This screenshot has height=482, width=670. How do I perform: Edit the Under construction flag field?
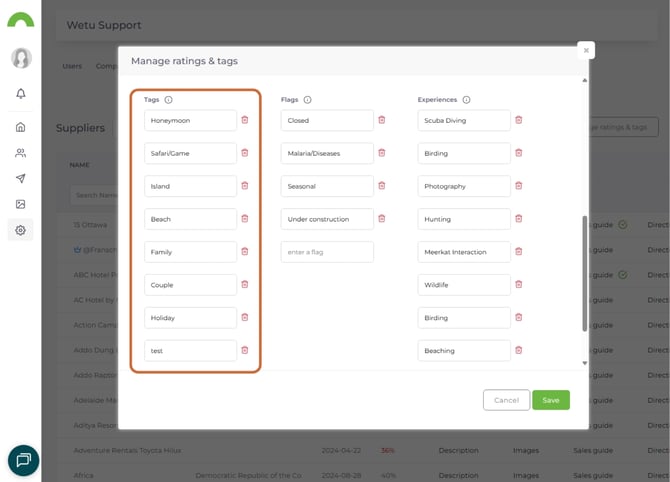click(327, 219)
